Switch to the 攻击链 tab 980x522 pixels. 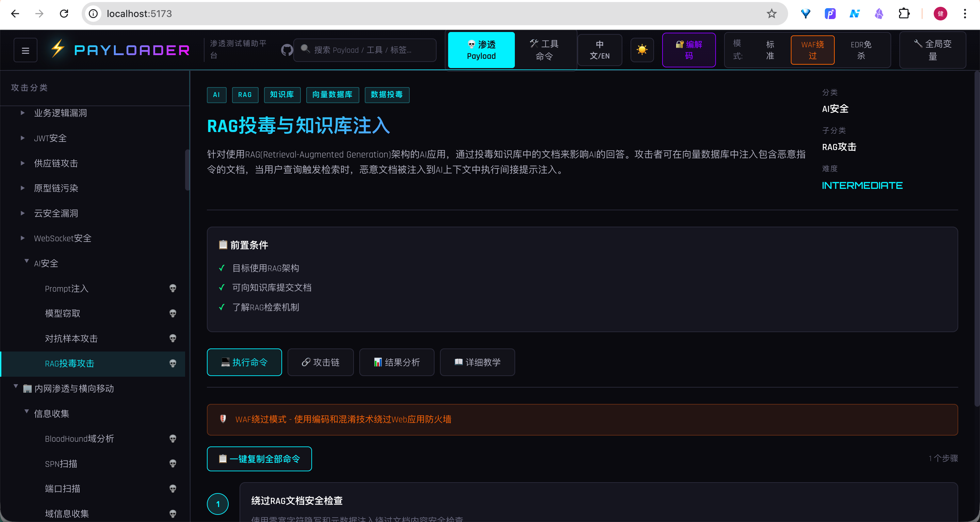click(x=320, y=362)
